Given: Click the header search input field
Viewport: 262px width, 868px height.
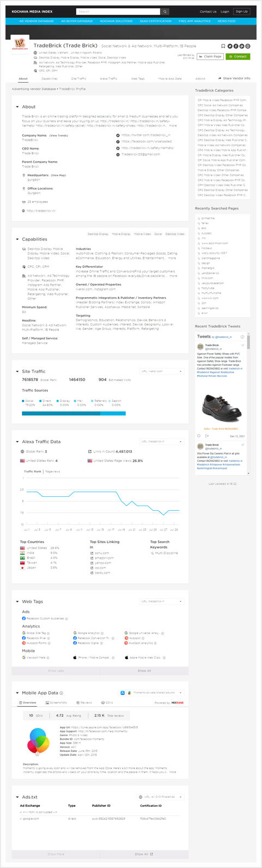Looking at the screenshot, I should click(119, 11).
